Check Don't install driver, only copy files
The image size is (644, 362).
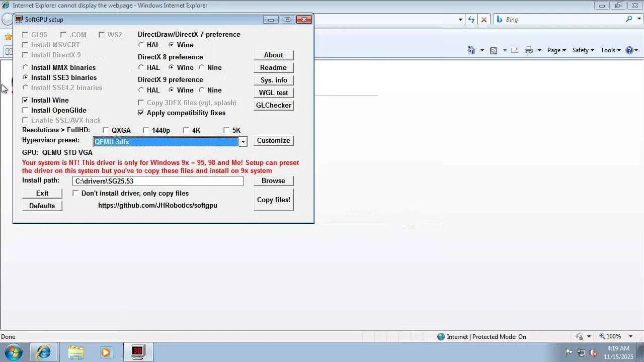(75, 193)
